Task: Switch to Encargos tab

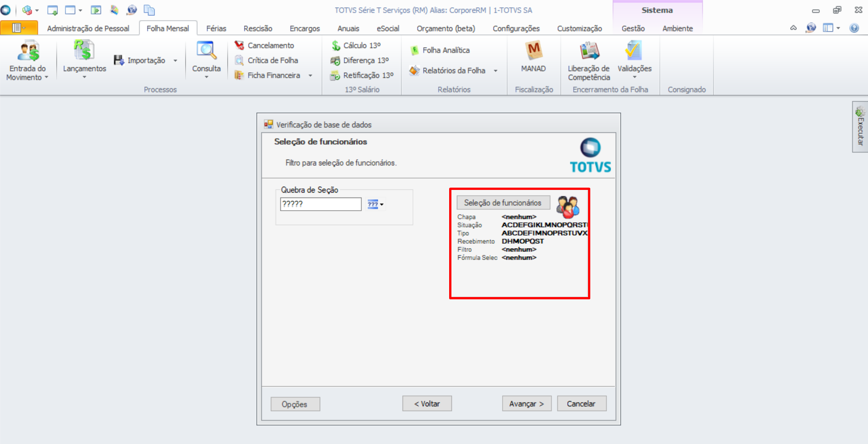Action: tap(305, 28)
